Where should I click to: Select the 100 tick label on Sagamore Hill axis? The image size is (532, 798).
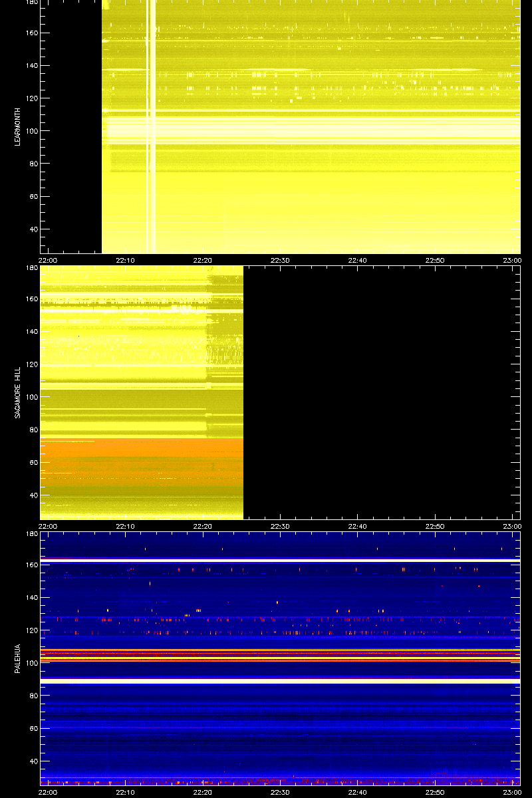pyautogui.click(x=31, y=397)
